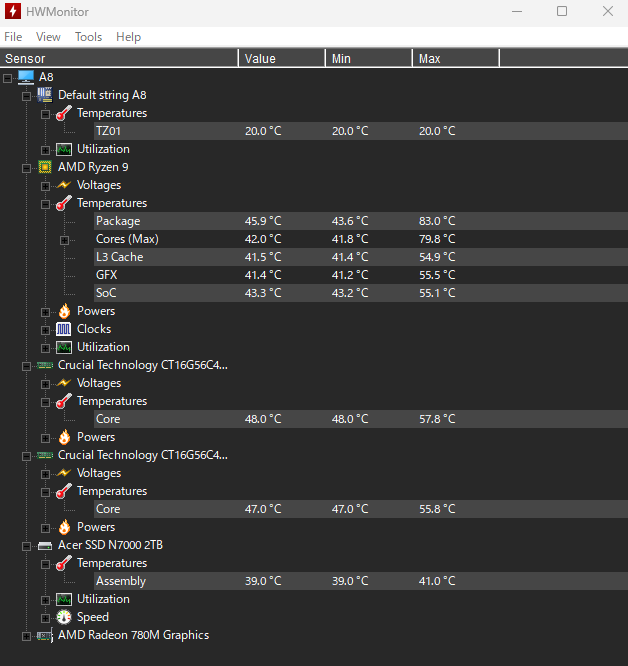Open the Tools menu

point(88,37)
